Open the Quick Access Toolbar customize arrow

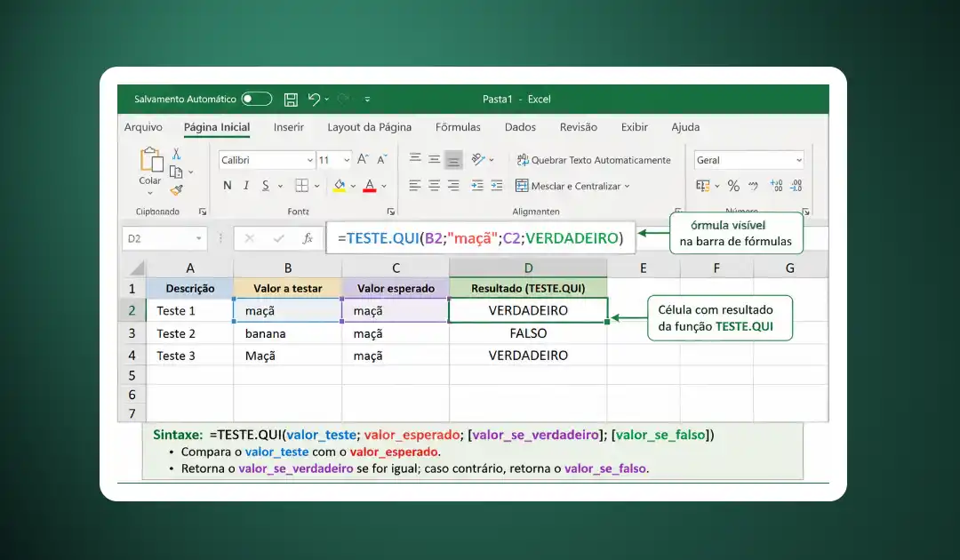pos(367,100)
